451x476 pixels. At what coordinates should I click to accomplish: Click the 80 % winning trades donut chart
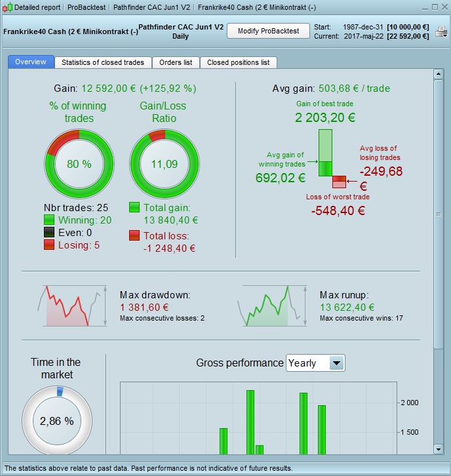tap(79, 164)
